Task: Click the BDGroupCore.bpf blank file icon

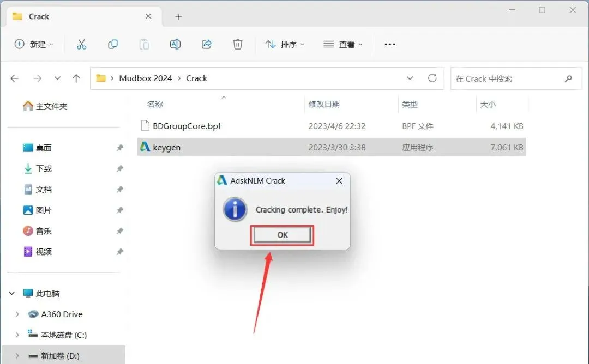Action: point(145,125)
